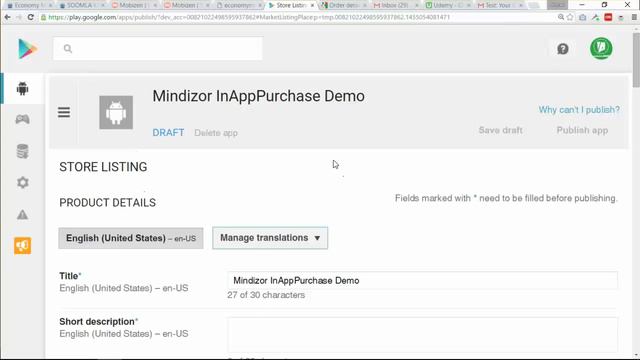
Task: Switch to the Order details browser tab
Action: pyautogui.click(x=344, y=5)
